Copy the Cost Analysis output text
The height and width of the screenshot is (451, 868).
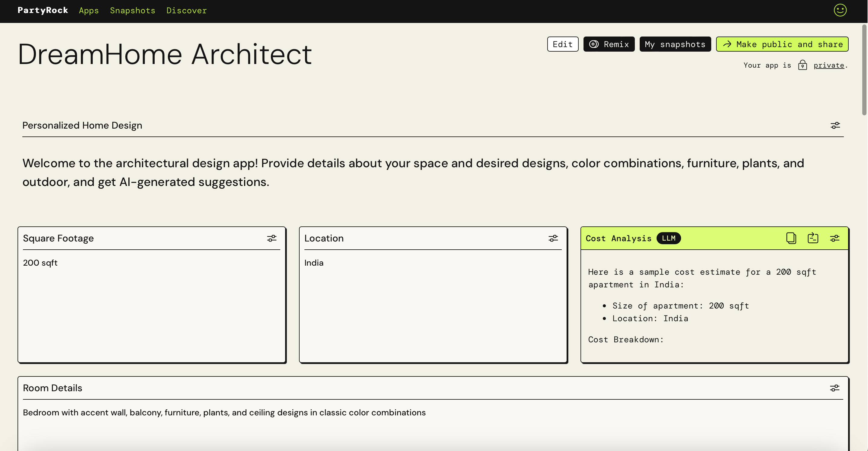[x=791, y=238]
